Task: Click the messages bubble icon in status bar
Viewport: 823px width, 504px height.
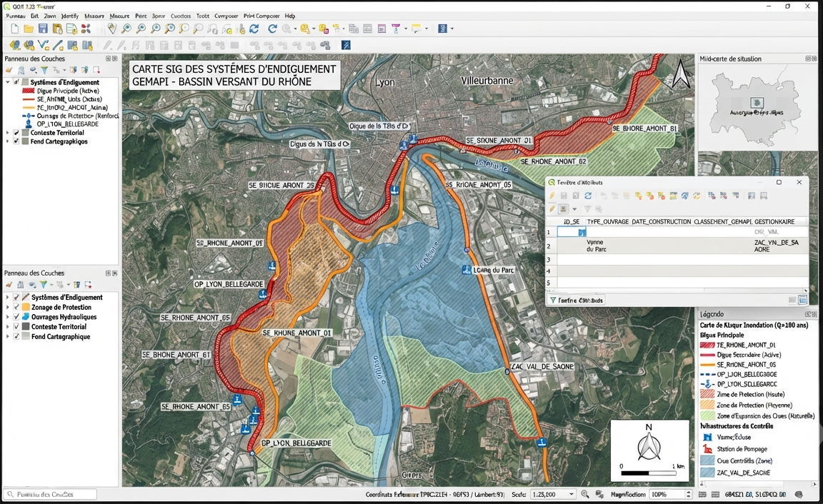Action: coord(799,495)
